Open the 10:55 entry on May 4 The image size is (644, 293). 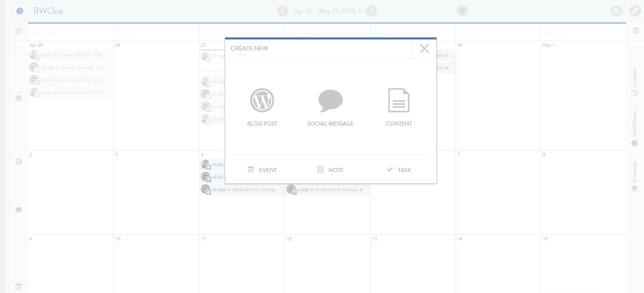point(213,177)
